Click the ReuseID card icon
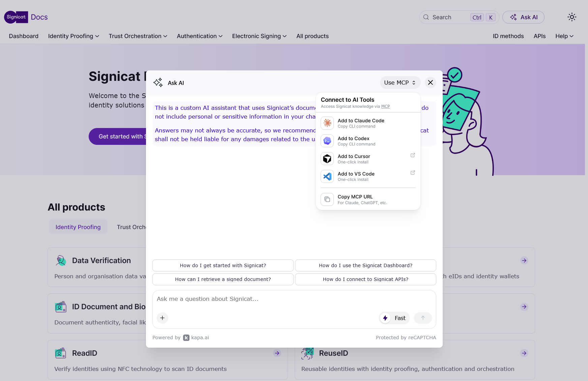This screenshot has width=588, height=381. 307,353
